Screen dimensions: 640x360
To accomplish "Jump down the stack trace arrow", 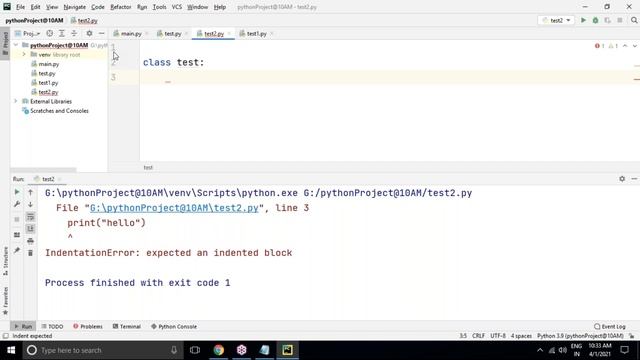I will tap(30, 204).
